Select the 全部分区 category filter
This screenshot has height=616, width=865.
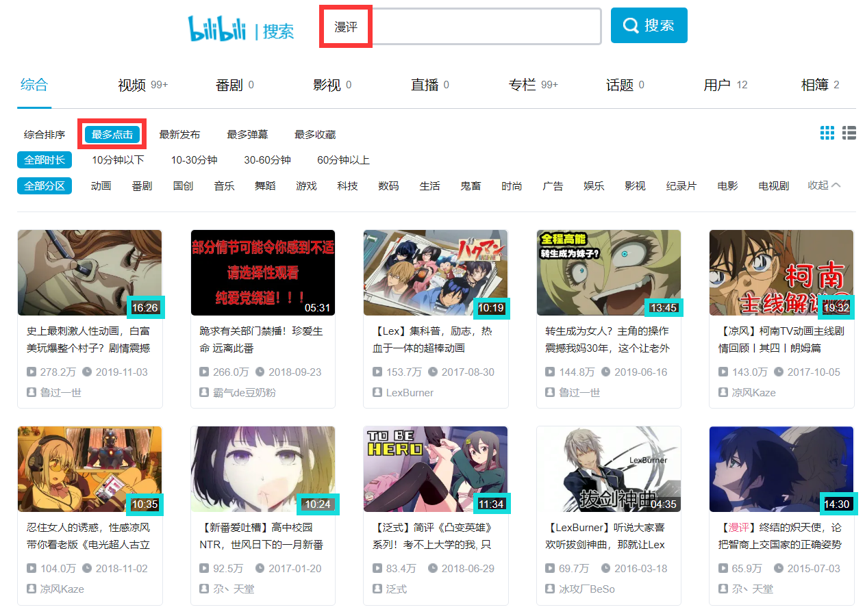(x=45, y=185)
